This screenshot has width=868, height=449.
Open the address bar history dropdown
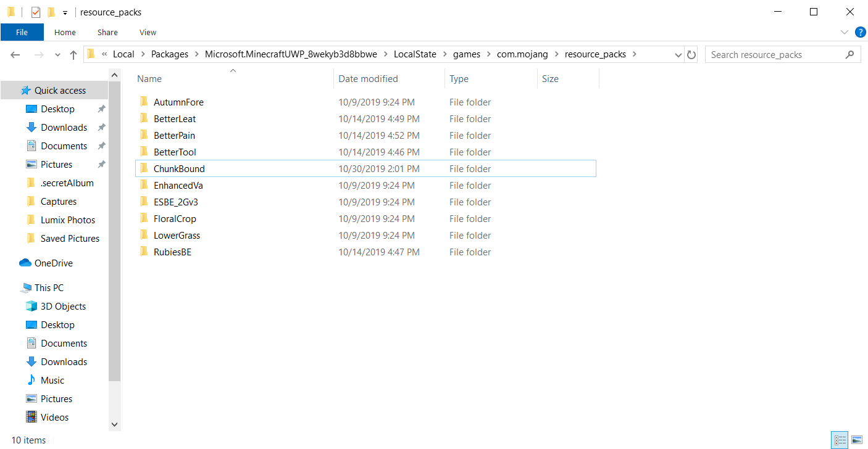(678, 54)
